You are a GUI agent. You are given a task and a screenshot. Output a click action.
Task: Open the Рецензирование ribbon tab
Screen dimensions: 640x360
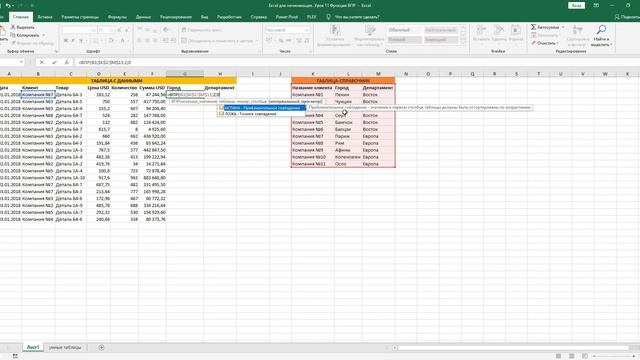[x=176, y=17]
